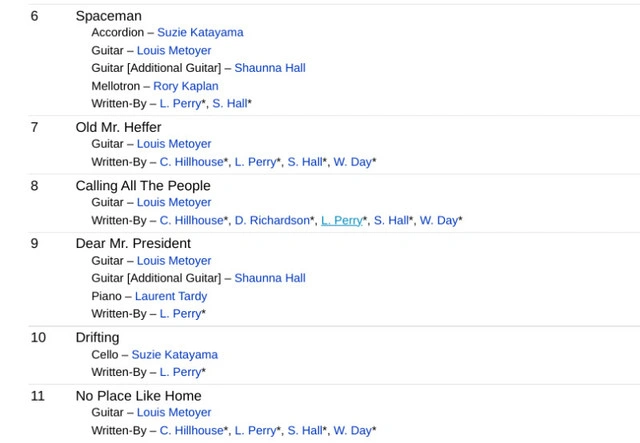Open Suzie Katayama cello credit under Drifting
The width and height of the screenshot is (640, 443).
(x=174, y=354)
